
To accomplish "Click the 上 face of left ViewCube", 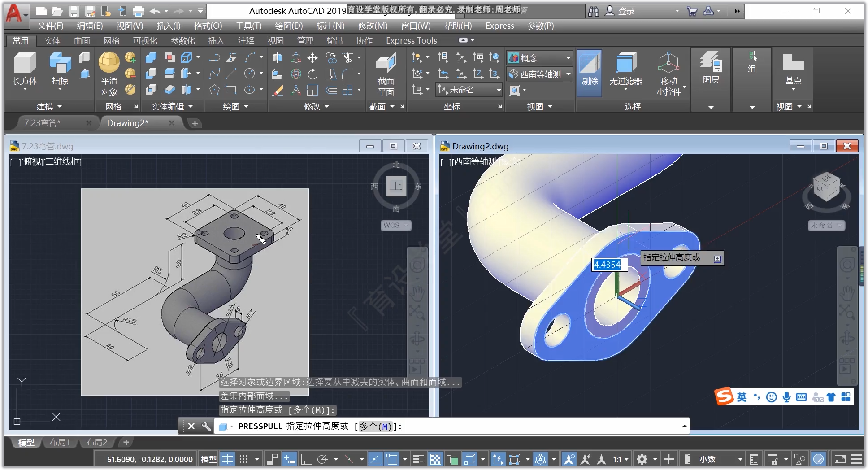I will [x=396, y=186].
